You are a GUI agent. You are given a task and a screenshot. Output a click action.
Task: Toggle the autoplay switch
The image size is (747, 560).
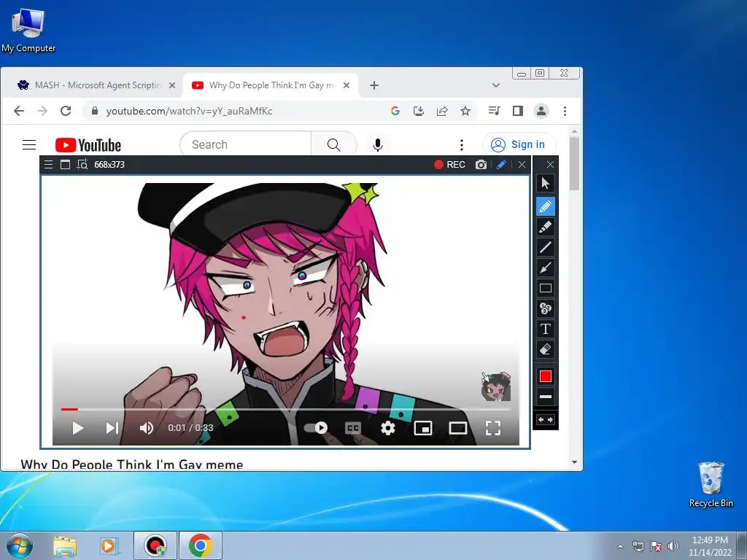(x=316, y=427)
